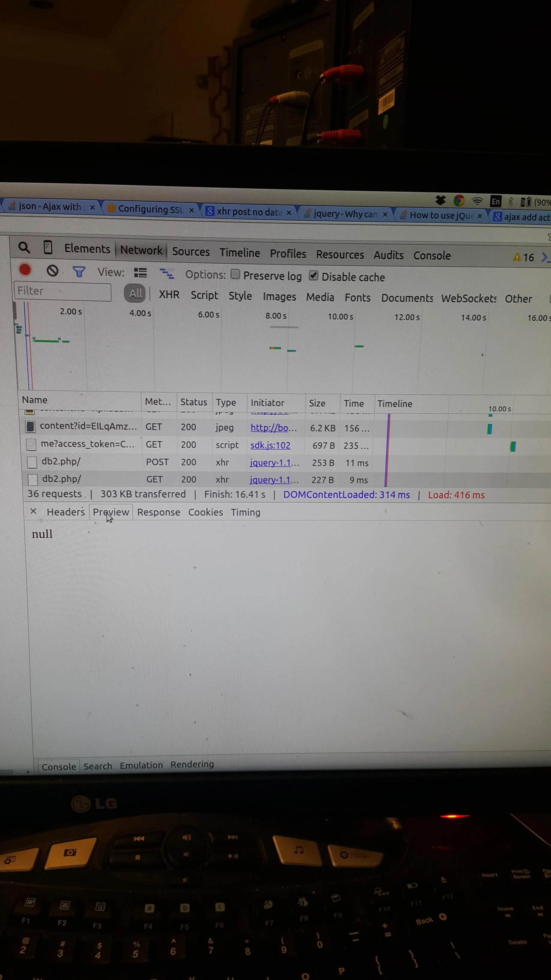Image resolution: width=551 pixels, height=980 pixels.
Task: Close the 'How to use jQu' browser tab
Action: pos(480,216)
